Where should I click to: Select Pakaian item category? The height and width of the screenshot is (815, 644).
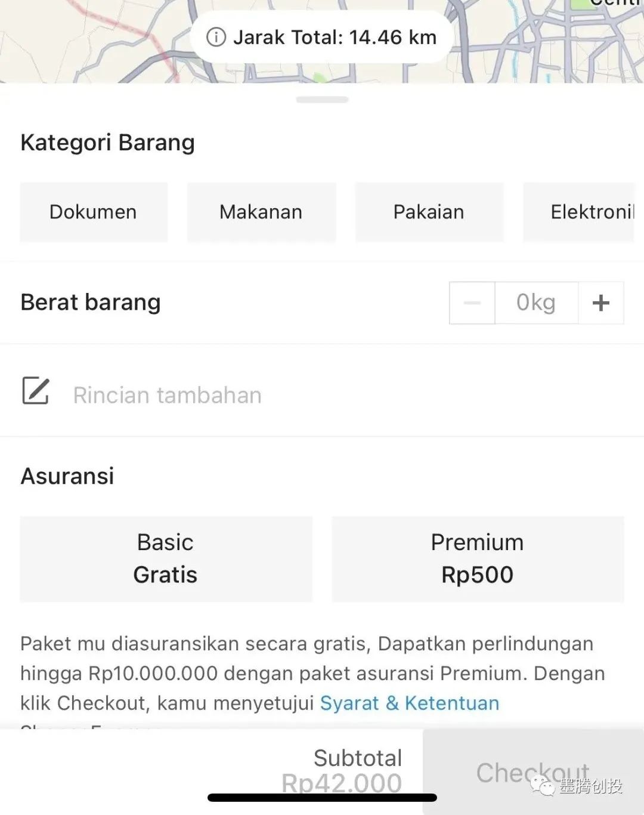click(429, 212)
